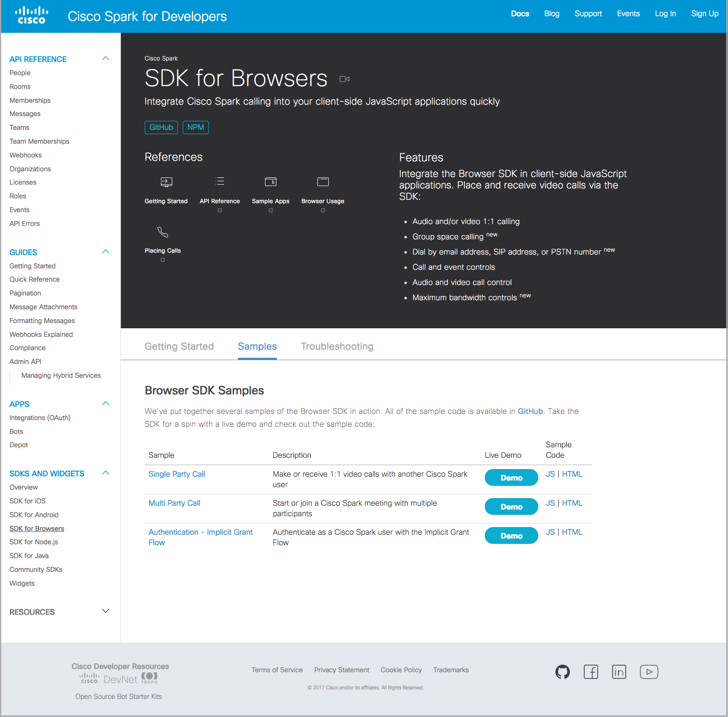This screenshot has width=728, height=717.
Task: Open the API Reference list icon
Action: 219,181
